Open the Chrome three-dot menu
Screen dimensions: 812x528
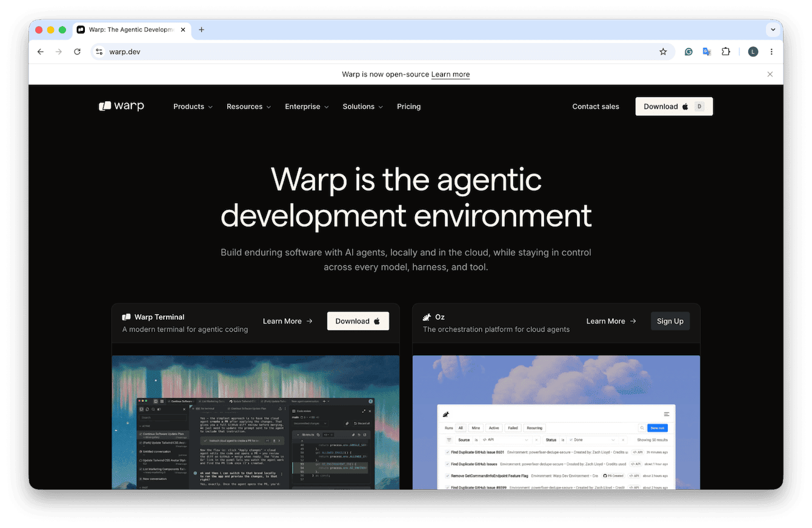771,52
